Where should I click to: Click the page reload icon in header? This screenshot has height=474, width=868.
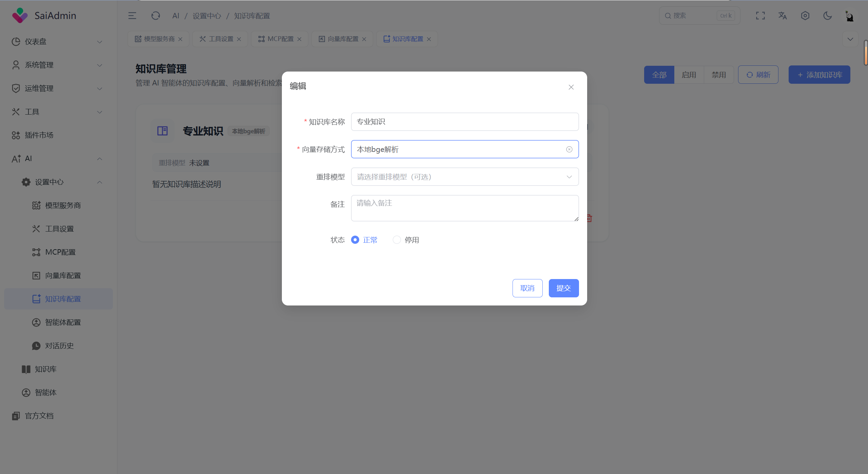pyautogui.click(x=155, y=16)
